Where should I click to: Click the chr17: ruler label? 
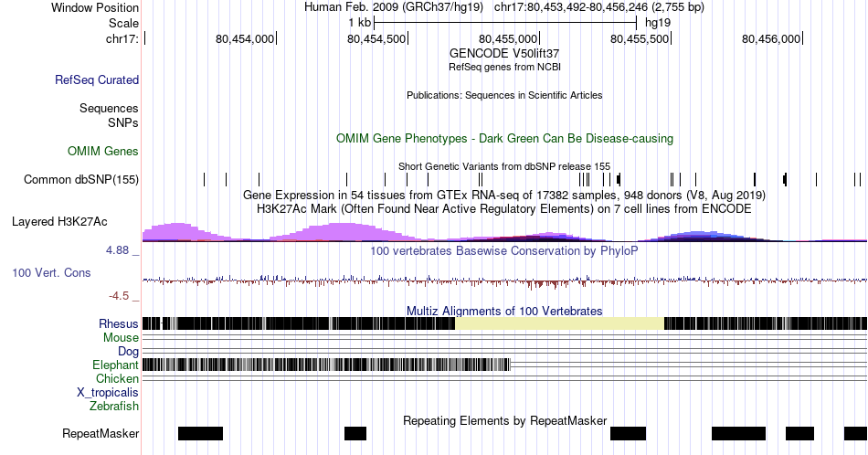122,38
